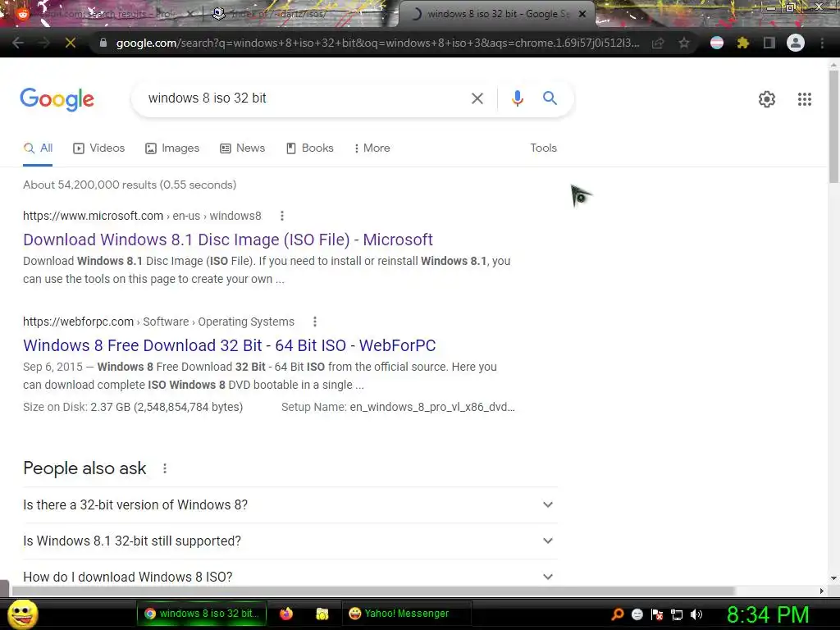Open People also ask options menu
Image resolution: width=840 pixels, height=630 pixels.
pyautogui.click(x=164, y=468)
